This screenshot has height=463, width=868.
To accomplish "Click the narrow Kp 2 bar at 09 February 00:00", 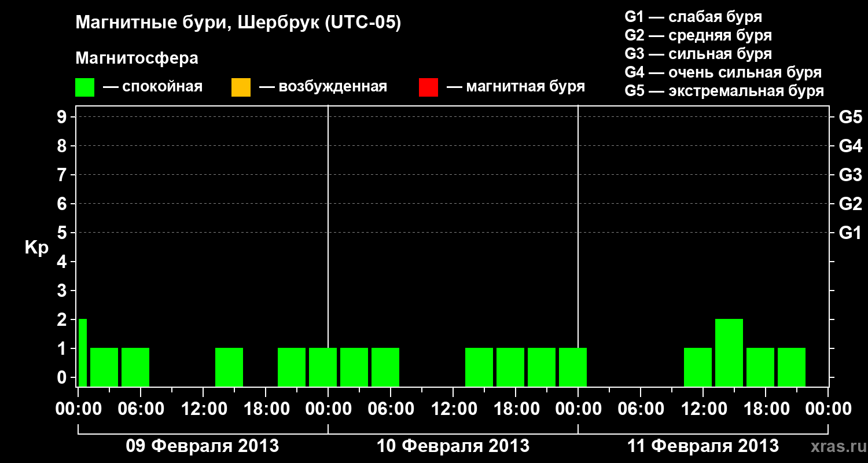I will 83,352.
